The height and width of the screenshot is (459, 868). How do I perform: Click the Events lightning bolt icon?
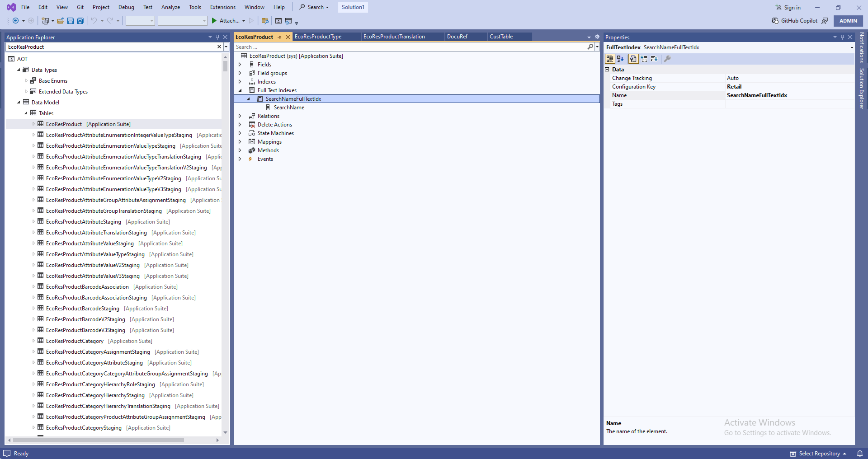(250, 159)
